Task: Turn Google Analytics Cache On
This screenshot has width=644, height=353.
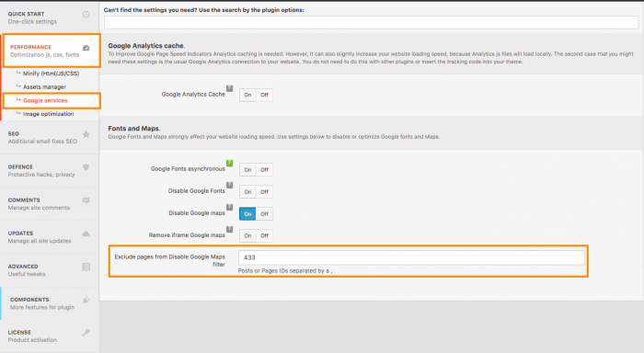Action: click(x=247, y=95)
